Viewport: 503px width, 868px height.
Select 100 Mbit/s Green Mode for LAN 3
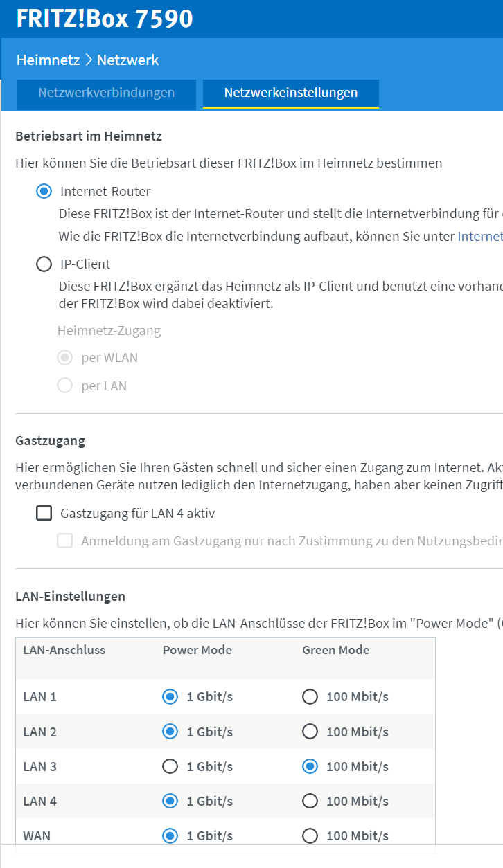click(310, 766)
